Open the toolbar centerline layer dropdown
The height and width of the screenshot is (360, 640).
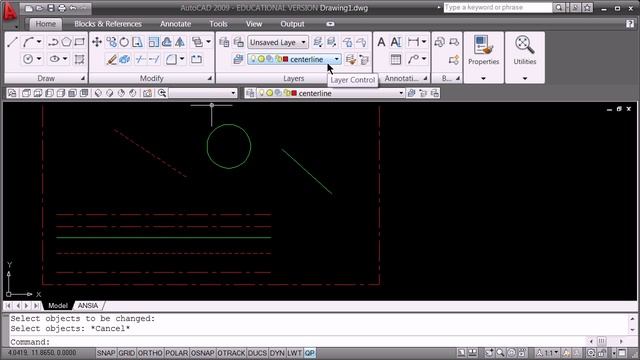pos(401,93)
